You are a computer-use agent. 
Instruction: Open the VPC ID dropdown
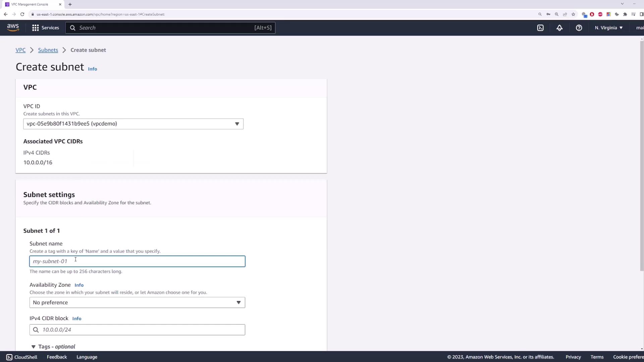tap(133, 124)
